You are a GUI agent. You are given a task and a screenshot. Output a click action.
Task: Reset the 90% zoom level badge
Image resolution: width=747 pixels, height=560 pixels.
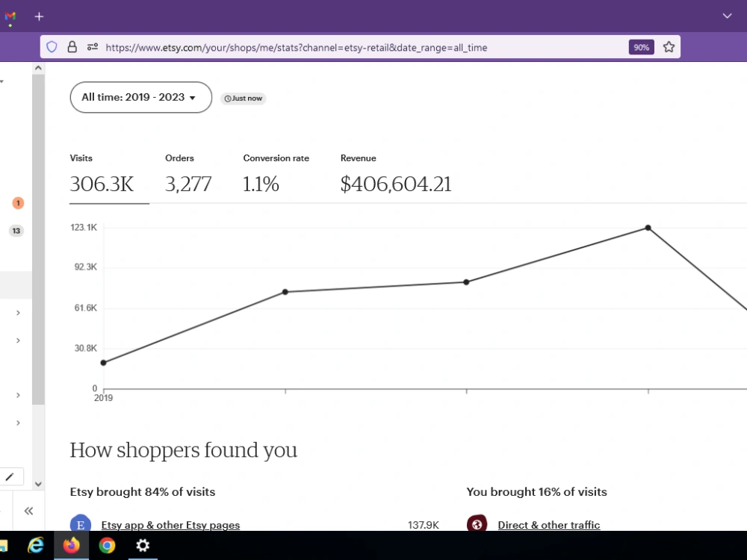(x=641, y=47)
